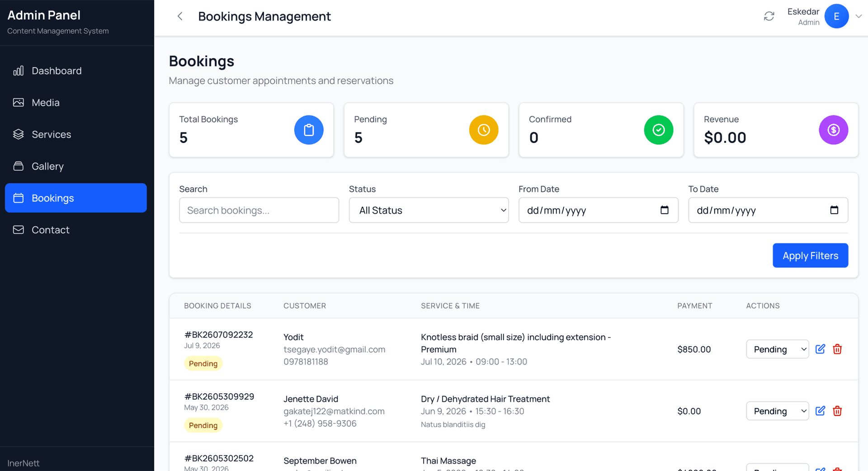Open the All Status filter dropdown

point(429,210)
